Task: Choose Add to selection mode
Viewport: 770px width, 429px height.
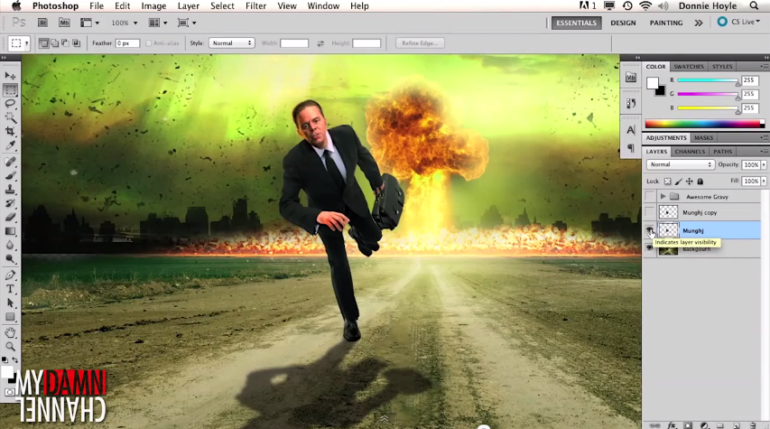Action: 55,43
